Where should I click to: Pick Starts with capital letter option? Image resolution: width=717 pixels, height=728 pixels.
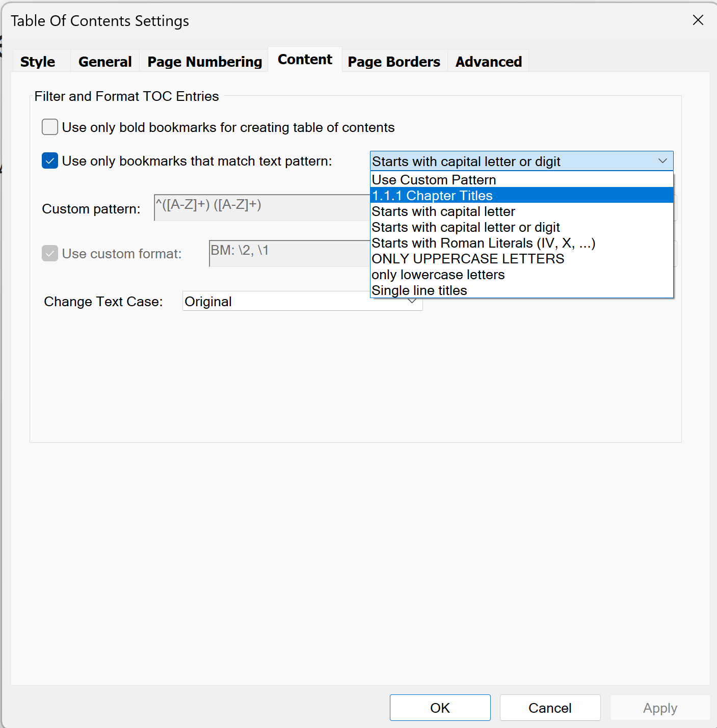(522, 211)
